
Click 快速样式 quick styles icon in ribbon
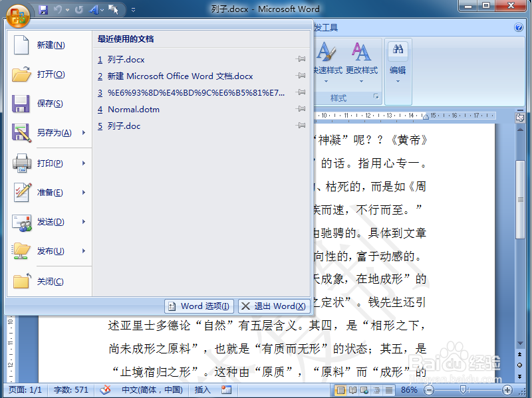coord(327,62)
